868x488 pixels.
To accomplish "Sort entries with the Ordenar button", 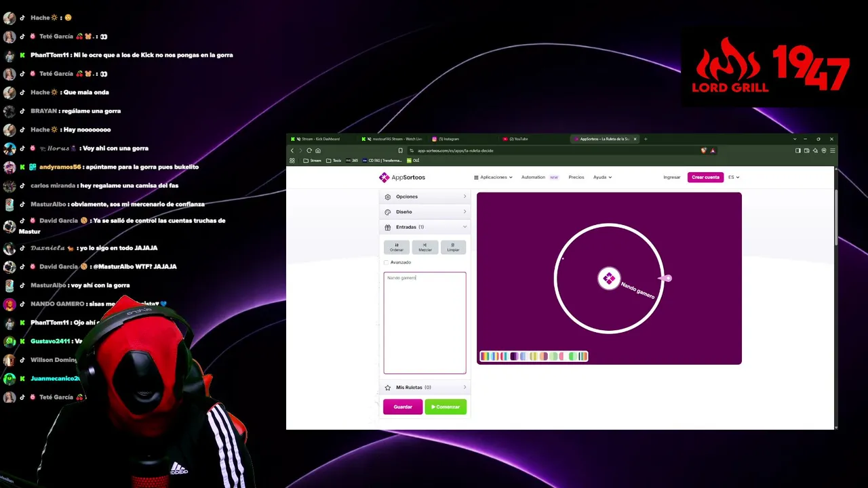I will 397,247.
